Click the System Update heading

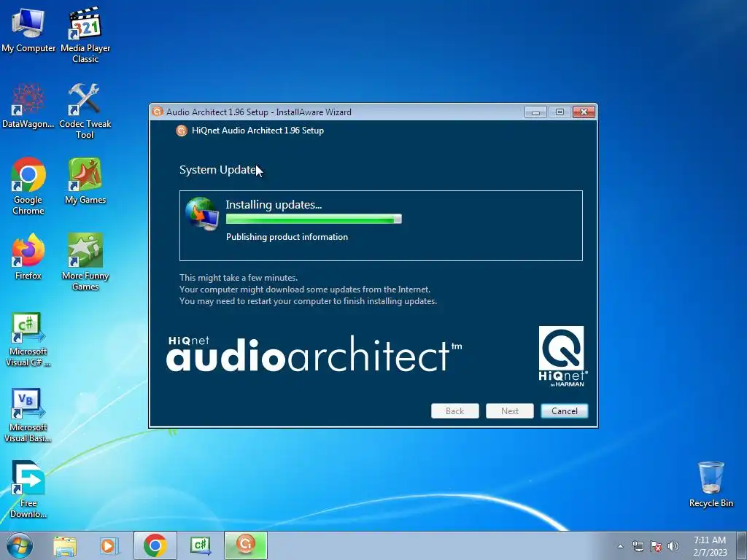(217, 170)
